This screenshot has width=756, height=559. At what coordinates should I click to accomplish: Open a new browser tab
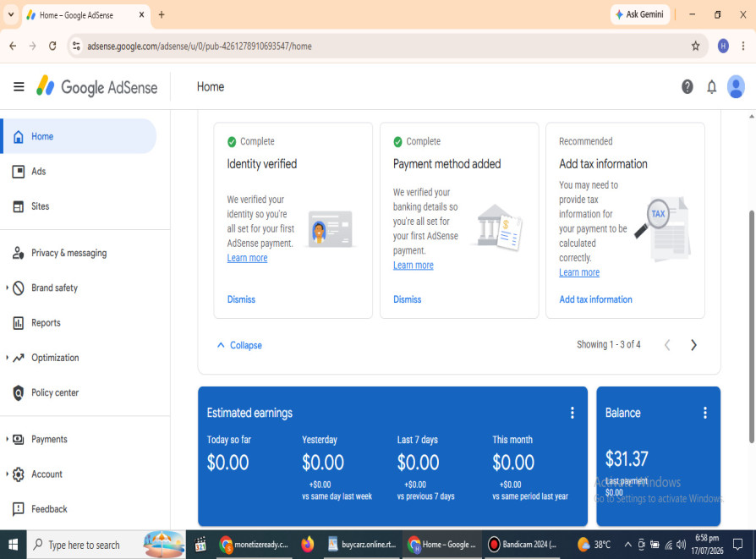tap(162, 15)
